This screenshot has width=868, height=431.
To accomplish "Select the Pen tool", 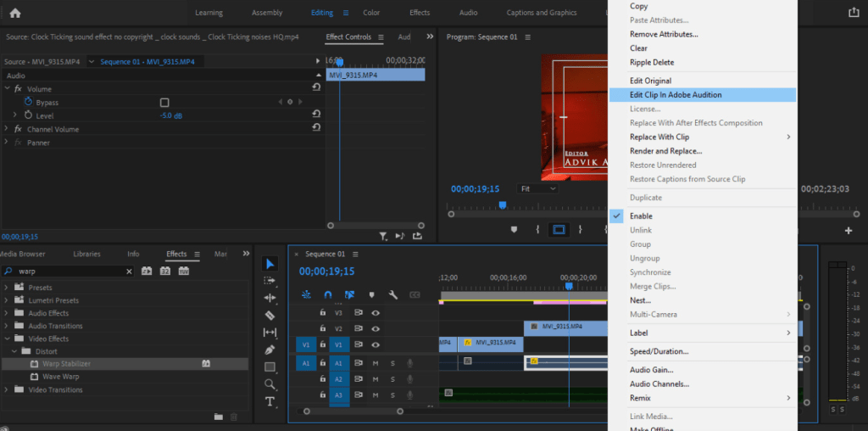I will [270, 350].
